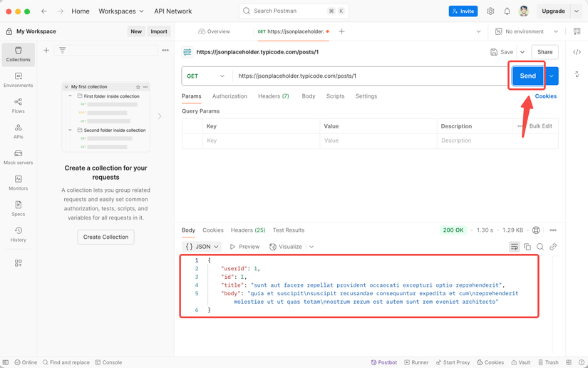Switch to the request Body tab
This screenshot has width=588, height=368.
(x=308, y=96)
